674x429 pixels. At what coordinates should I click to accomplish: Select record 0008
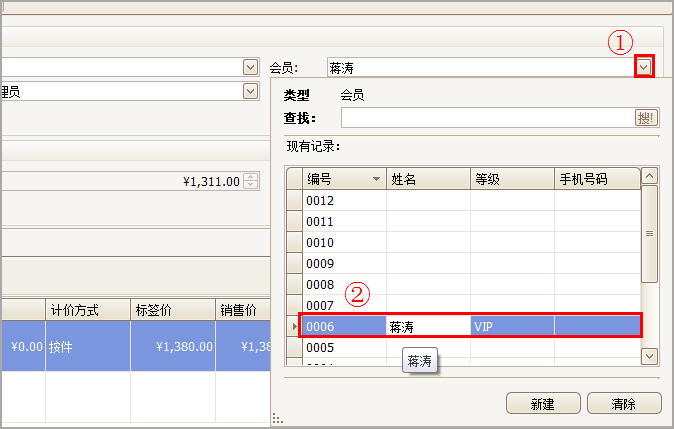[472, 285]
